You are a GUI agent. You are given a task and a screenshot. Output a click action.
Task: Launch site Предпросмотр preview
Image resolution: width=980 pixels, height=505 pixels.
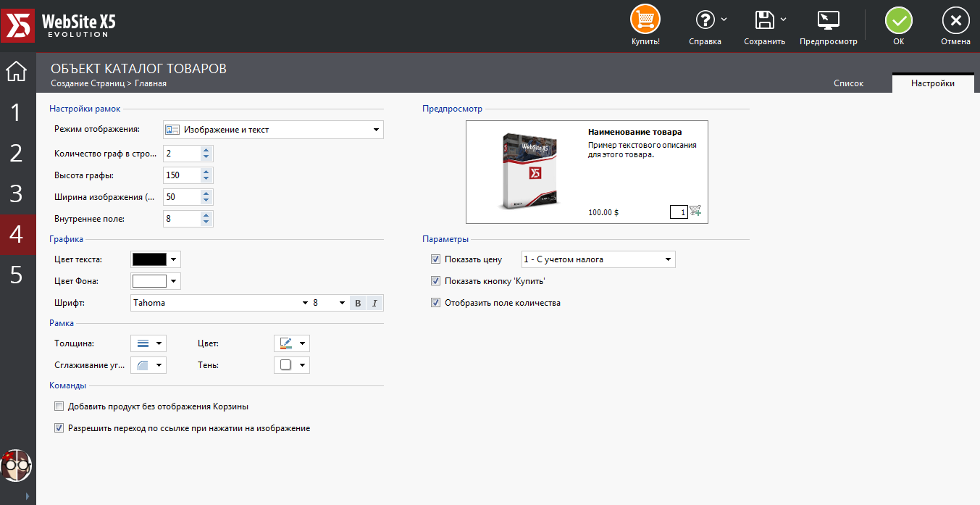(828, 20)
